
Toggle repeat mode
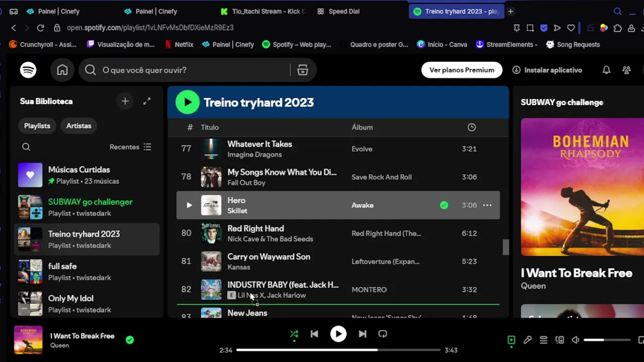point(383,334)
